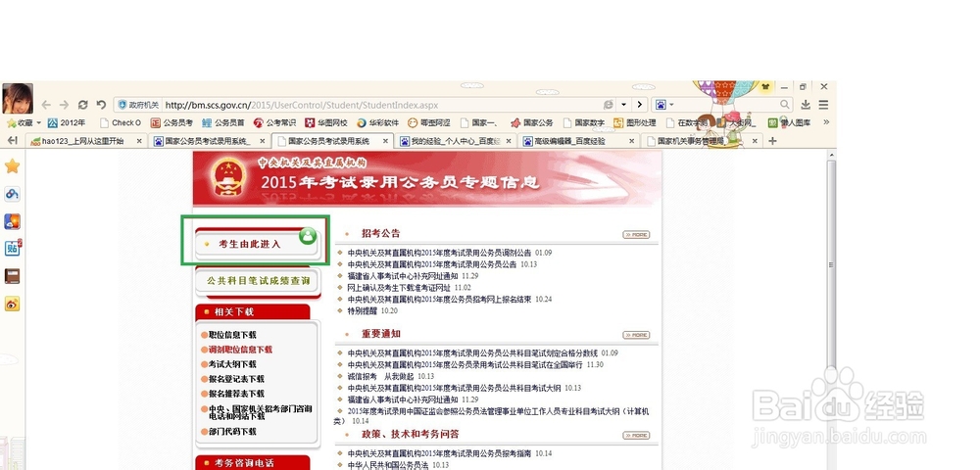Click the sidebar Baidu cloud icon

pyautogui.click(x=12, y=194)
